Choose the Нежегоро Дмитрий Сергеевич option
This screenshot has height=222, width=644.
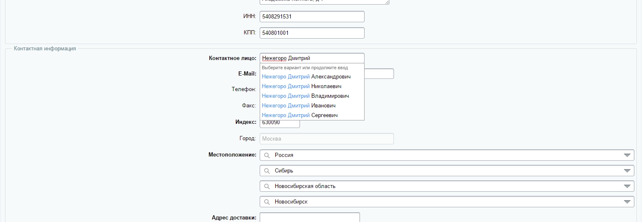tap(300, 115)
